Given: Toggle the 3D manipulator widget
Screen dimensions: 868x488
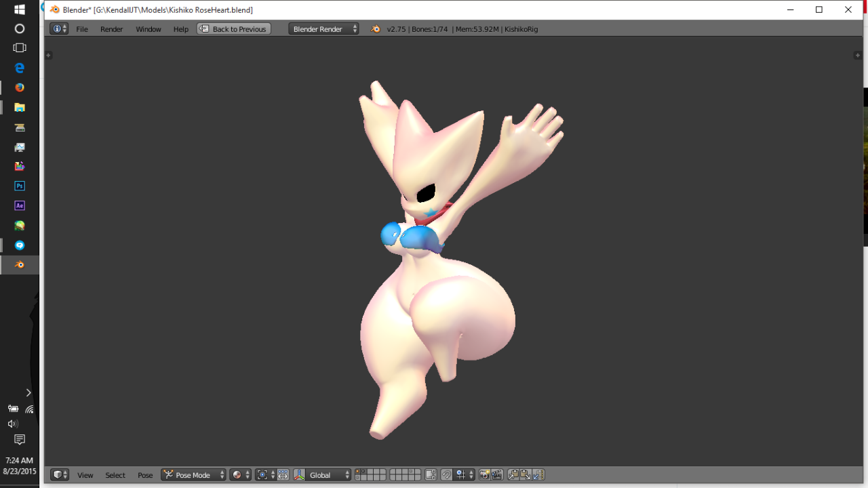Looking at the screenshot, I should pyautogui.click(x=299, y=475).
